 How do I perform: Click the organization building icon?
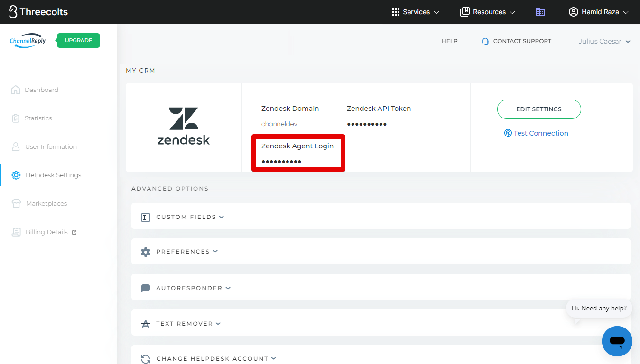click(x=540, y=12)
